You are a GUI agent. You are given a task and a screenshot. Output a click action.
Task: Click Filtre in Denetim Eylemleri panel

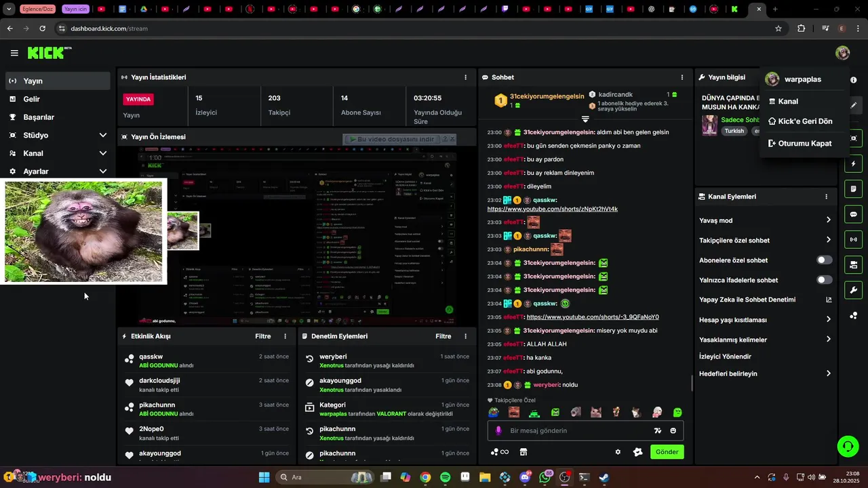click(x=443, y=336)
